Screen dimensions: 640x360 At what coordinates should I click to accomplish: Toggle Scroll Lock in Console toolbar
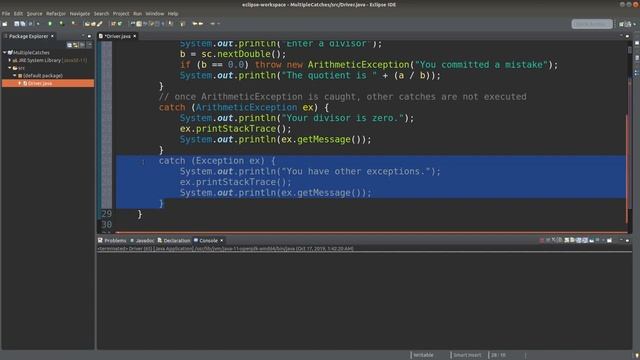pos(572,240)
